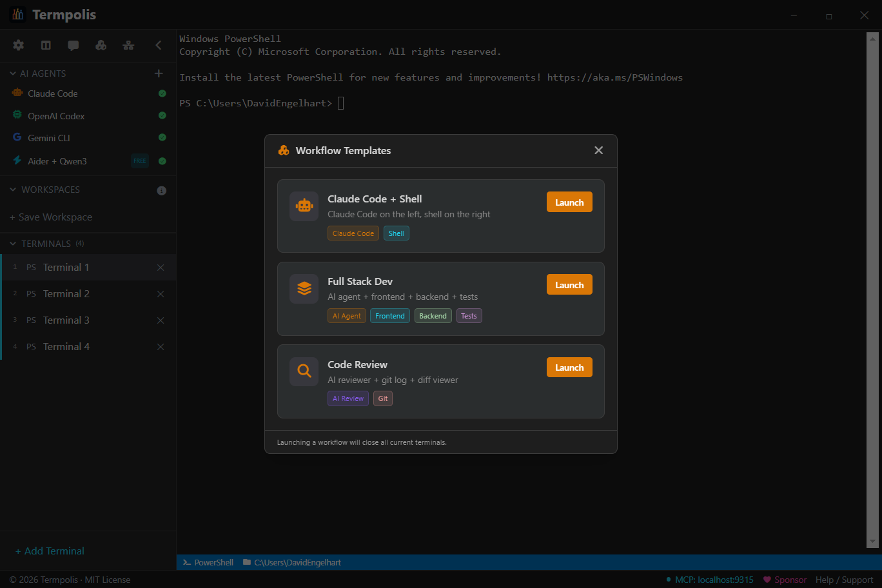Toggle the OpenAI Codex status indicator

[162, 115]
